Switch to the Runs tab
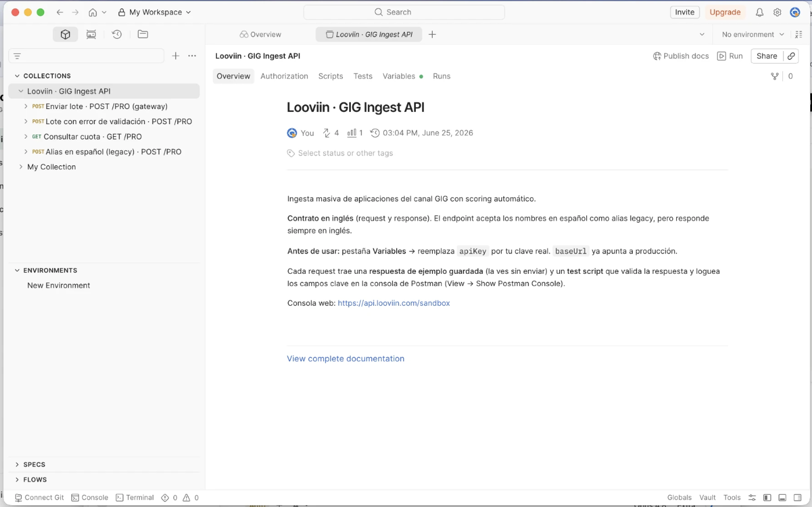The image size is (812, 507). coord(441,76)
